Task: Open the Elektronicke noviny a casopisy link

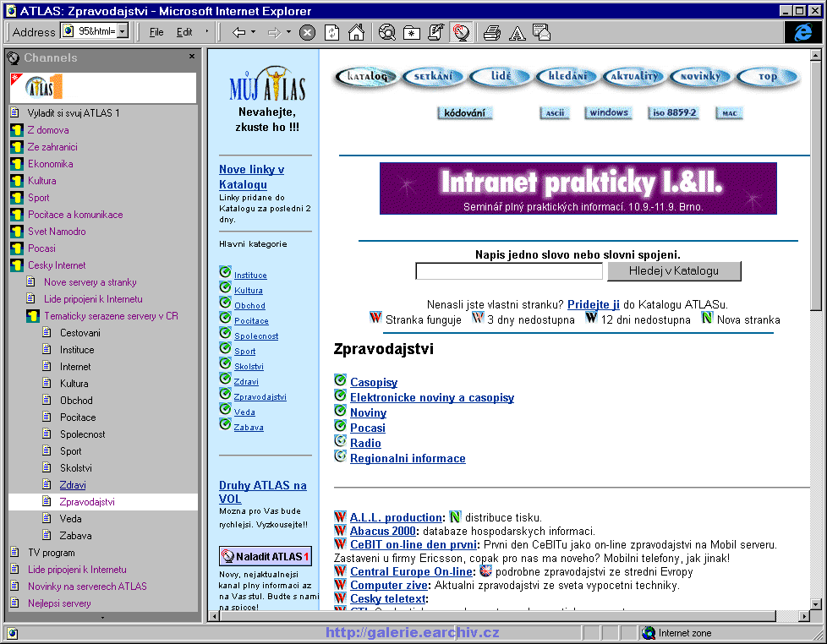Action: coord(432,397)
